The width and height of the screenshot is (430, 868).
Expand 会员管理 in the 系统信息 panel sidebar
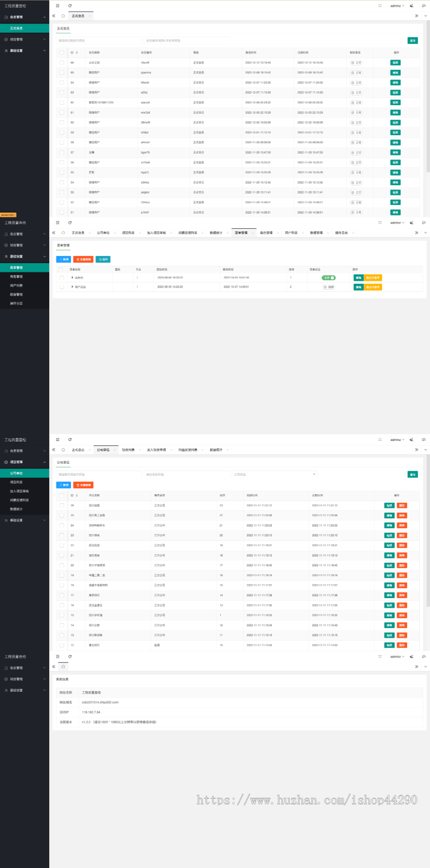24,668
